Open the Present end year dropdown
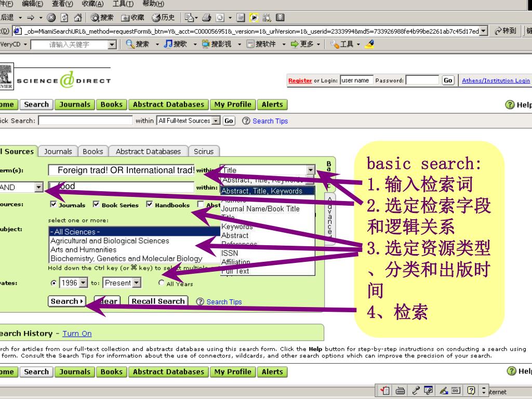The image size is (532, 399). (137, 283)
